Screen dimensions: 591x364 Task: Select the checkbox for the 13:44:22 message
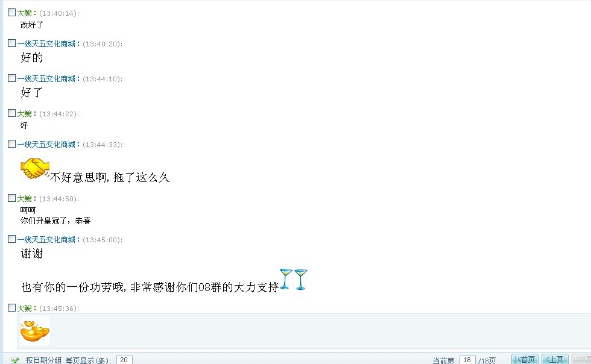pyautogui.click(x=11, y=113)
